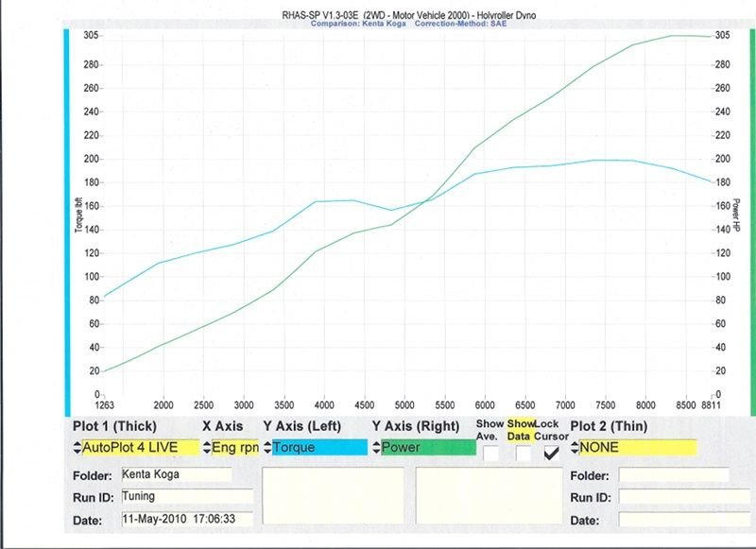
Task: Click the stepper arrows beside NONE
Action: 575,447
